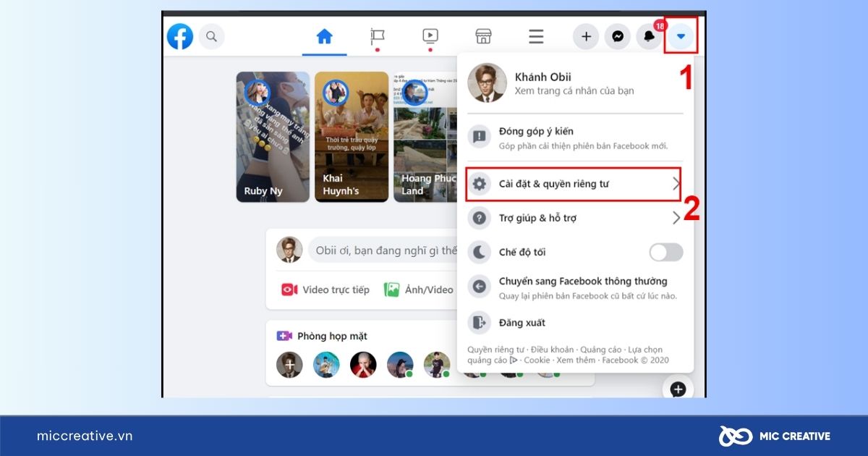View the Ruby Ny story
Screen dimensions: 868x456
coord(273,137)
